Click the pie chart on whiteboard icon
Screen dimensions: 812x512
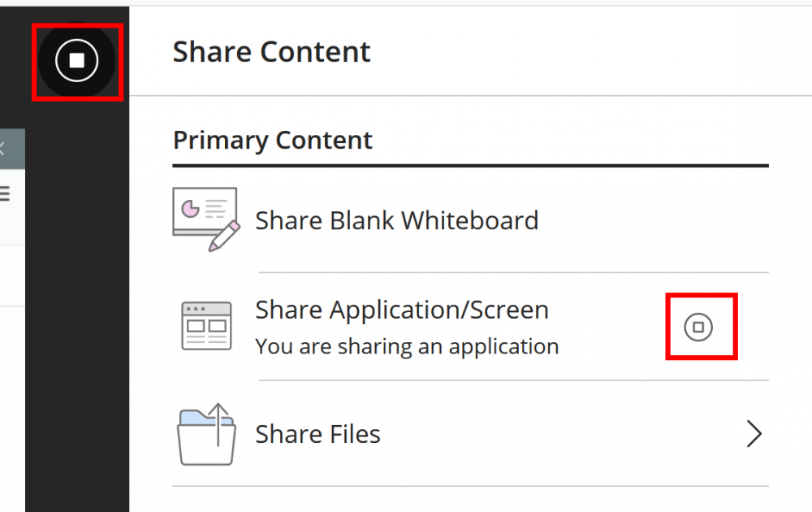[191, 209]
